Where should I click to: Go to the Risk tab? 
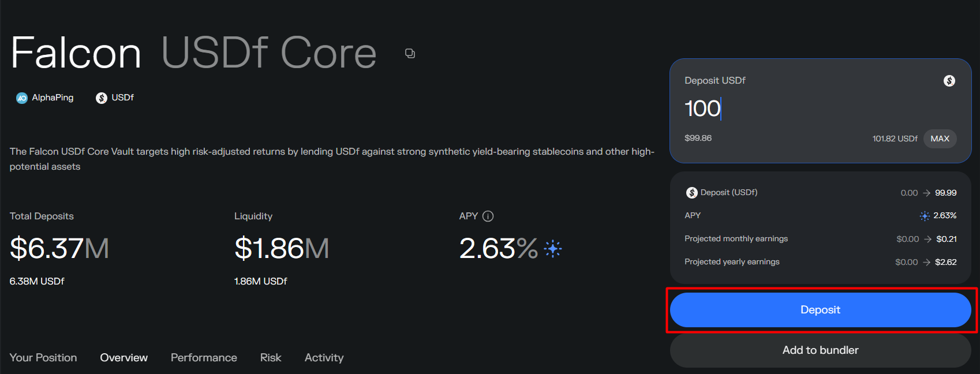(271, 358)
